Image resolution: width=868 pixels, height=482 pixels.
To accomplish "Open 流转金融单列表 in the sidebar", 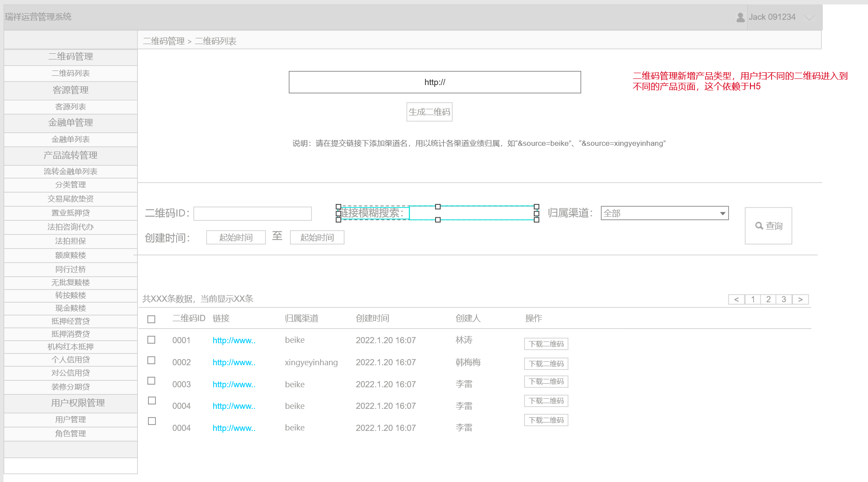I will pyautogui.click(x=70, y=172).
